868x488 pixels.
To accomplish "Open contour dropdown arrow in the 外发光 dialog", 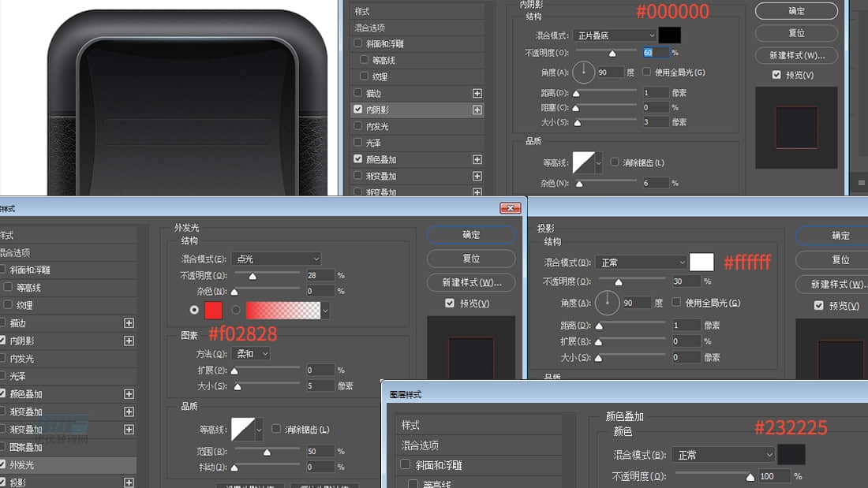I will [x=259, y=430].
